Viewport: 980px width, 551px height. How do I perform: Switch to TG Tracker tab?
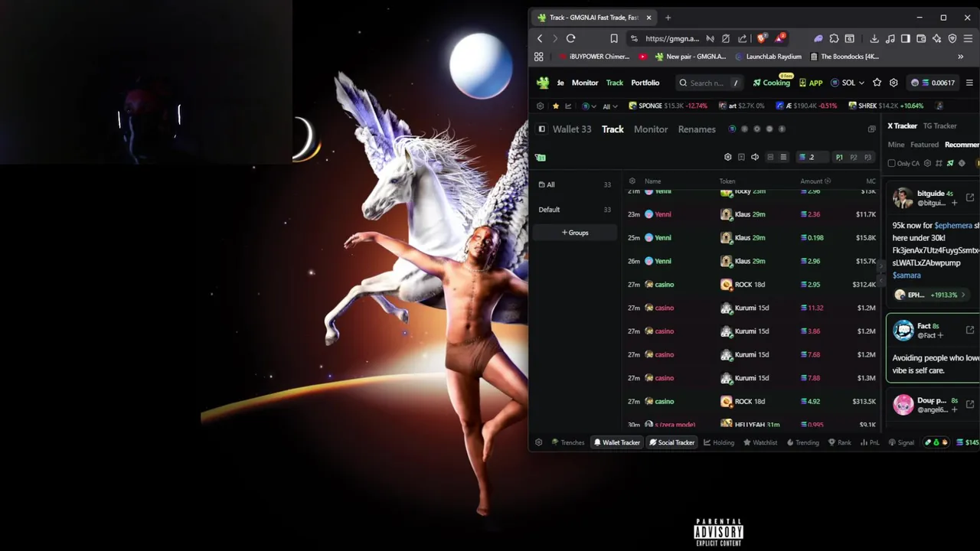939,126
